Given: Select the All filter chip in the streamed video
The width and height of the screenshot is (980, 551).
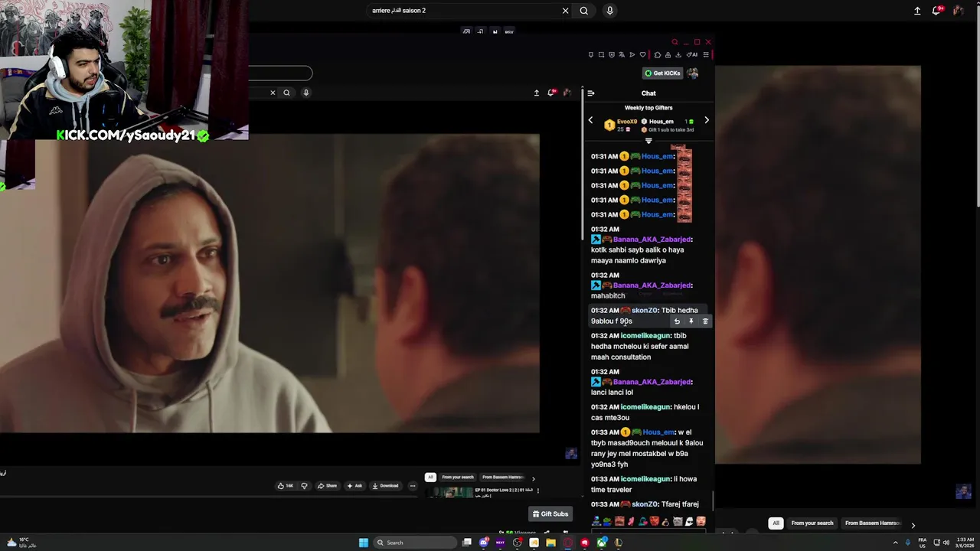Looking at the screenshot, I should pyautogui.click(x=430, y=478).
